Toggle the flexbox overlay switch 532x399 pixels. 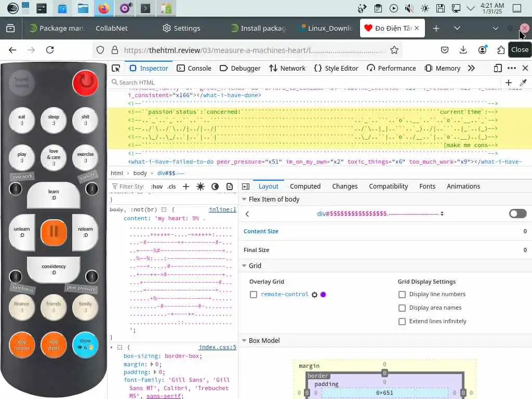pyautogui.click(x=517, y=214)
